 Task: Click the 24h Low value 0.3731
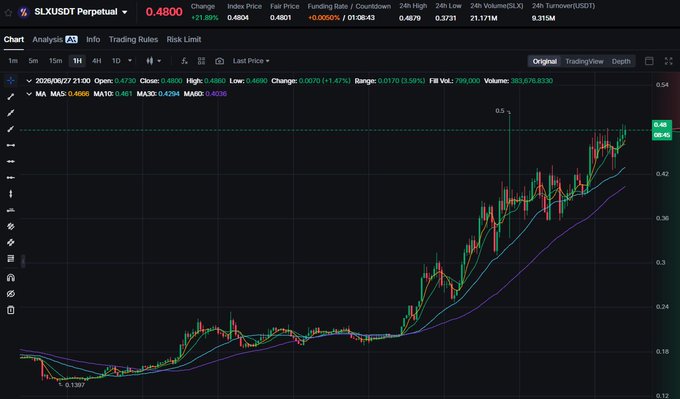pos(446,18)
